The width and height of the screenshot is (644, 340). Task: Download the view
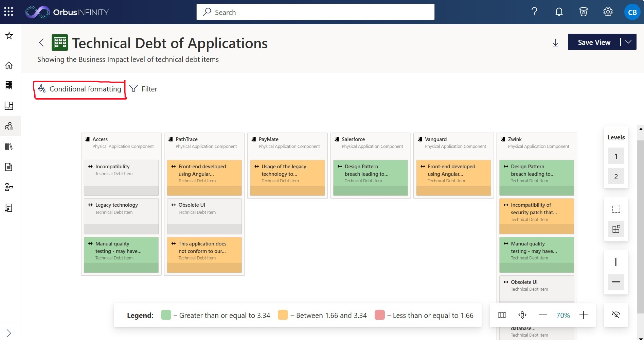coord(555,43)
